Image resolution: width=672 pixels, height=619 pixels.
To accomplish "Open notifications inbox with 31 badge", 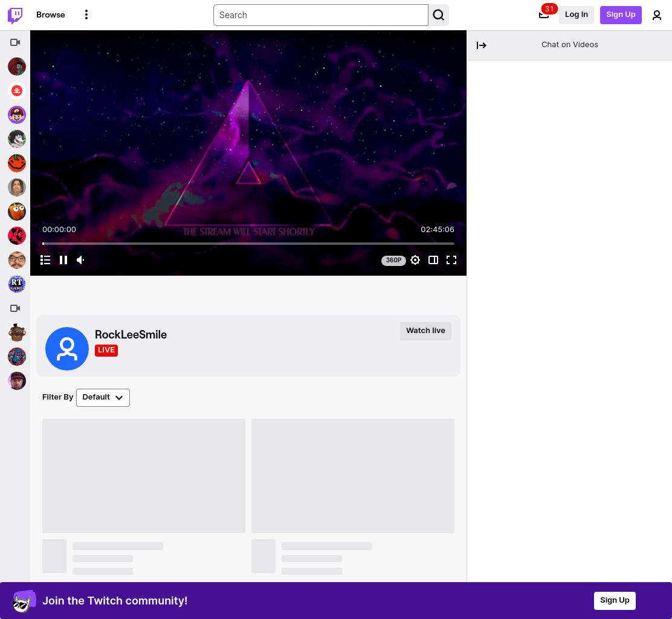I will [x=544, y=15].
